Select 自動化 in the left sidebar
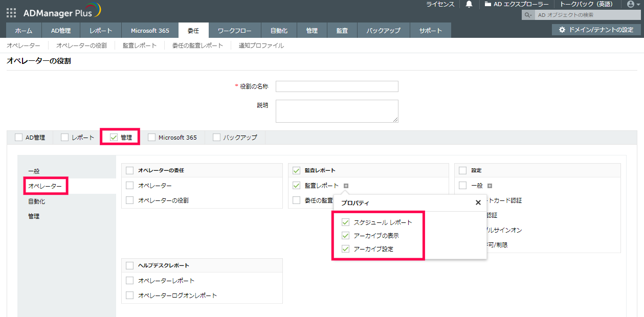Screen dimensions: 644x317 [37, 201]
